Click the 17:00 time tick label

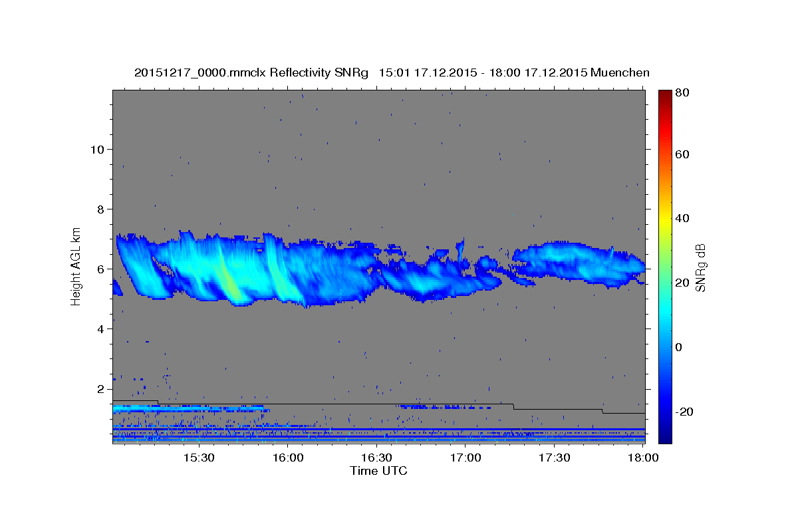click(x=465, y=458)
